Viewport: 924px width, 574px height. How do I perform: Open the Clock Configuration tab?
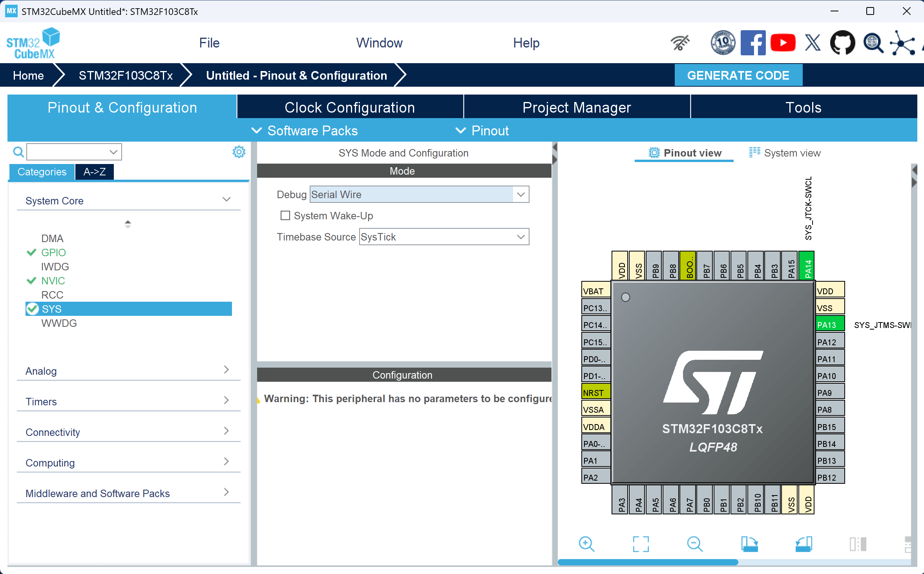(x=350, y=108)
